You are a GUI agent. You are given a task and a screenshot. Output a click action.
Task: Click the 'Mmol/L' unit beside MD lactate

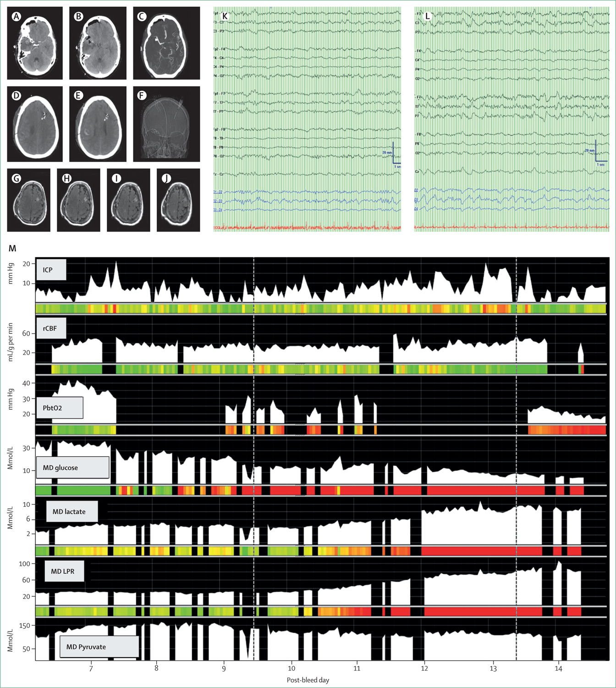pos(10,517)
